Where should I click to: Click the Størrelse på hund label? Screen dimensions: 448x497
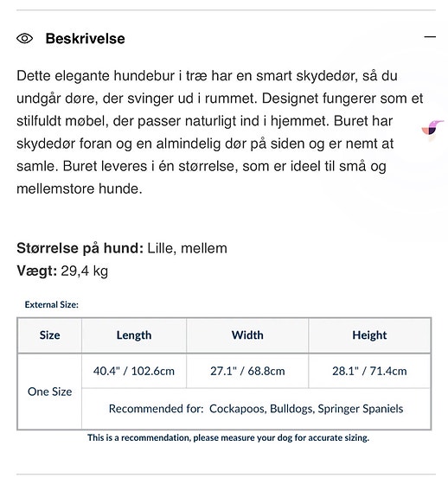(x=80, y=248)
